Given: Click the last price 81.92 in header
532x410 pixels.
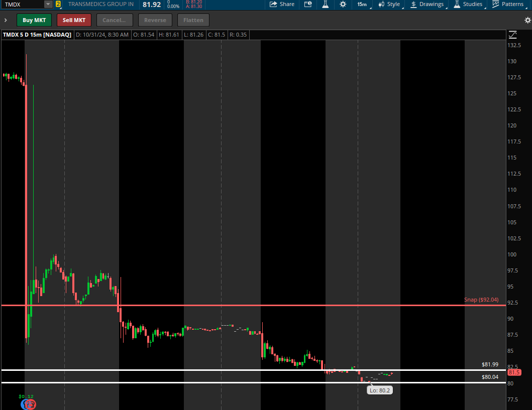Looking at the screenshot, I should click(x=152, y=5).
